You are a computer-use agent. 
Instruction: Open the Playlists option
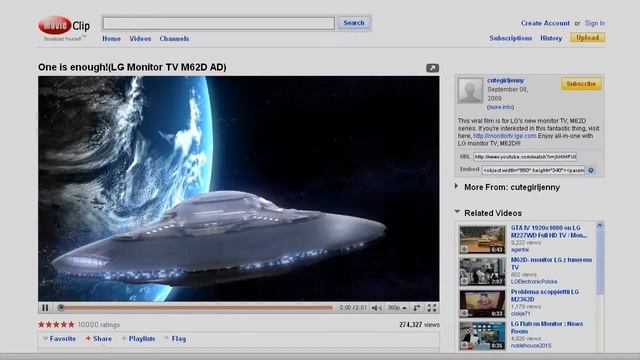point(138,339)
